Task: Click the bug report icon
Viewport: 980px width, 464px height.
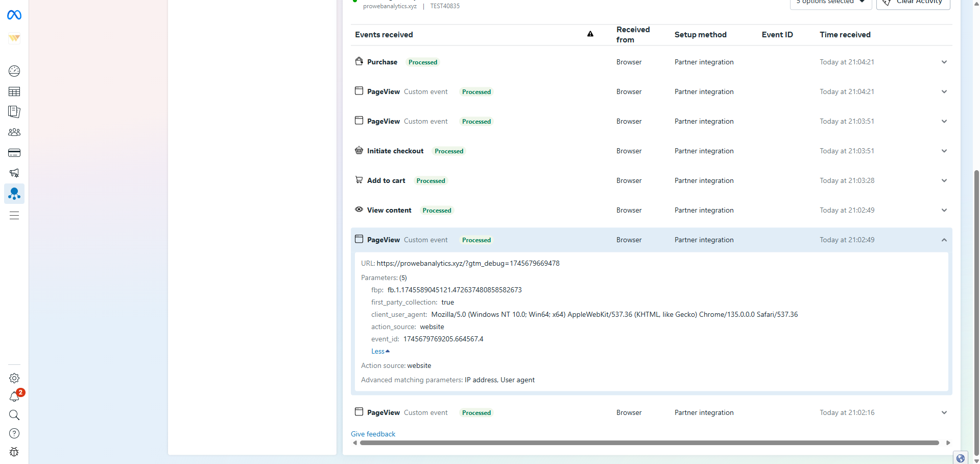Action: pyautogui.click(x=14, y=452)
